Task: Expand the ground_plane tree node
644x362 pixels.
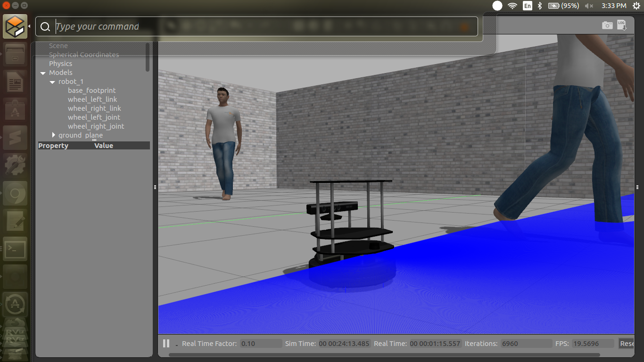Action: point(53,135)
